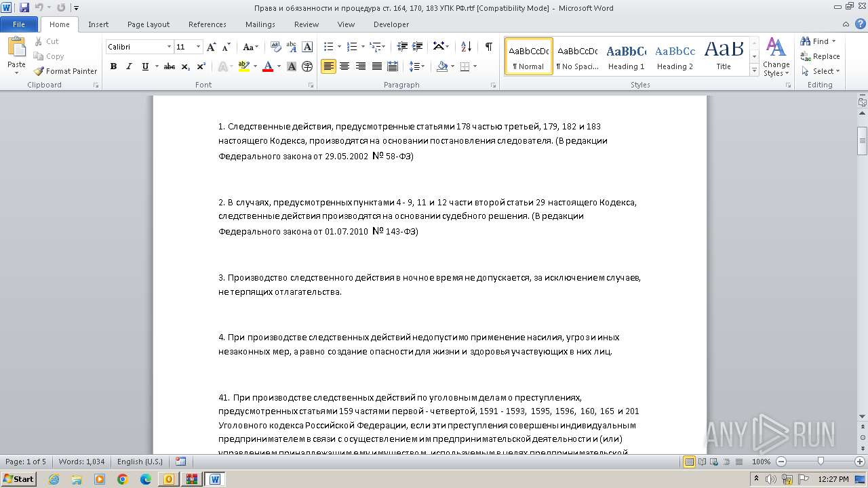Apply paragraph Shading color
The height and width of the screenshot is (488, 868).
(x=442, y=66)
